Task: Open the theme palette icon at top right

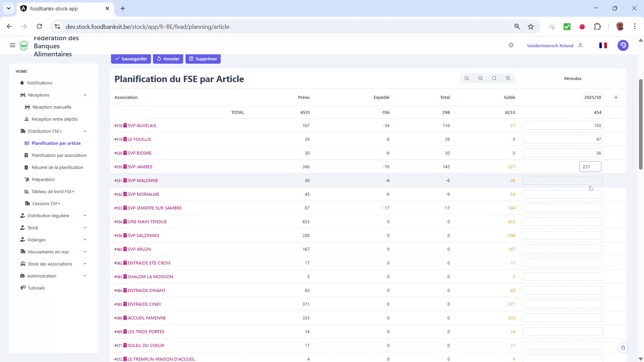Action: tap(623, 45)
